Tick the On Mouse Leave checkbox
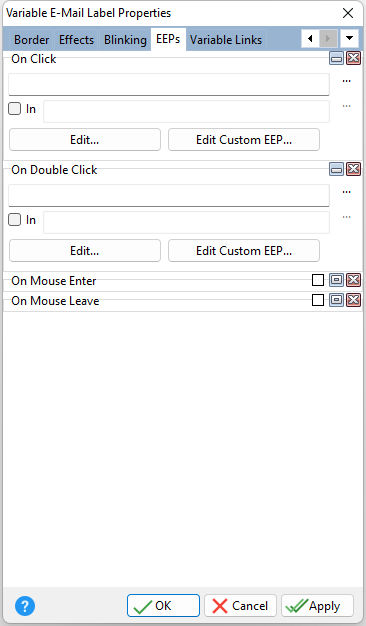The height and width of the screenshot is (626, 366). (x=318, y=300)
